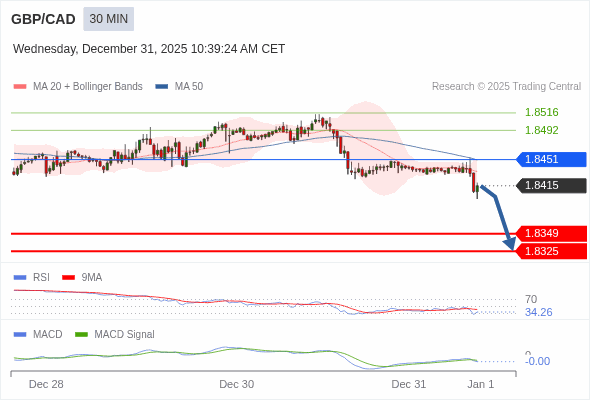Click the MA 50 legend label
The height and width of the screenshot is (400, 590).
tap(189, 87)
